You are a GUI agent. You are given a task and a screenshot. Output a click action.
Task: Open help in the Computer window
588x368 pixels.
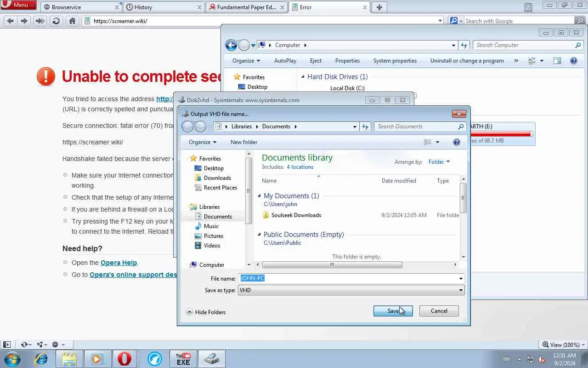point(573,61)
